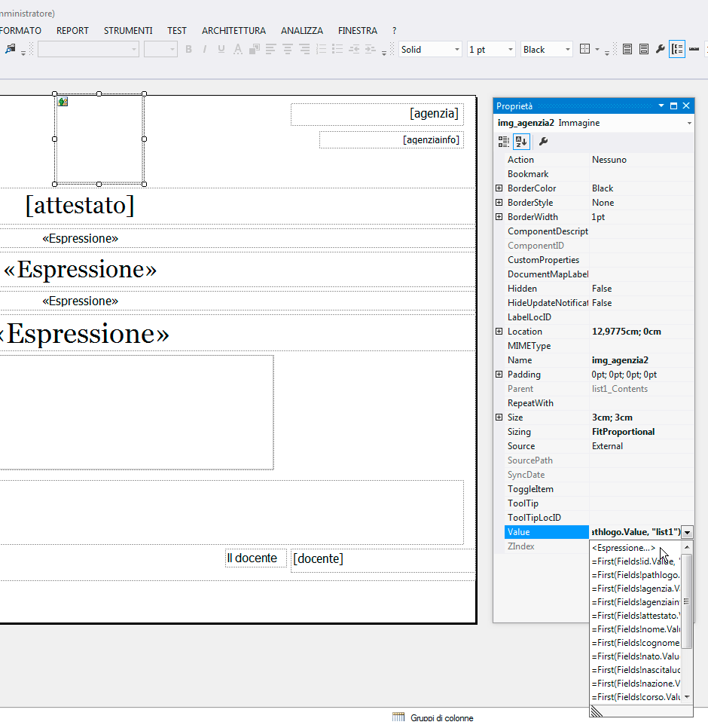Click the dropdown list scrollbar down arrow
The image size is (708, 728).
click(x=687, y=697)
